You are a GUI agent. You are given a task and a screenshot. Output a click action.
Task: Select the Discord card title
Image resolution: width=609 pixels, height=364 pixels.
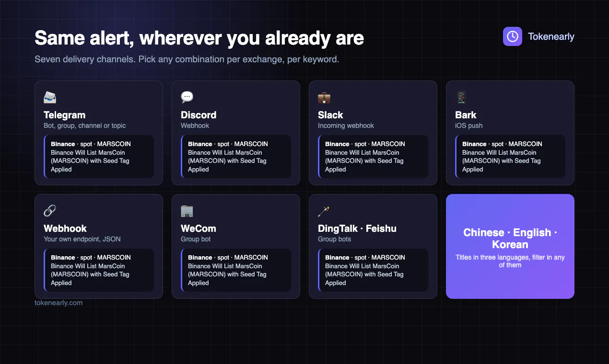(199, 115)
